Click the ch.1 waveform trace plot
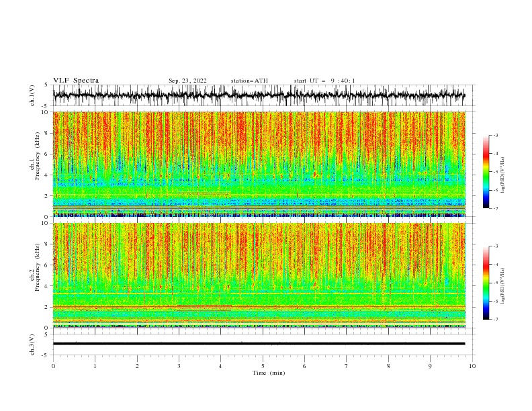Viewport: 532px width, 411px height. pyautogui.click(x=259, y=95)
